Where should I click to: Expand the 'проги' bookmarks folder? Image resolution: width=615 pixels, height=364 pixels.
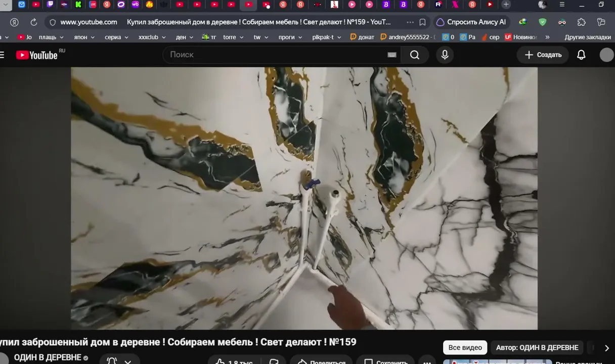pos(290,37)
